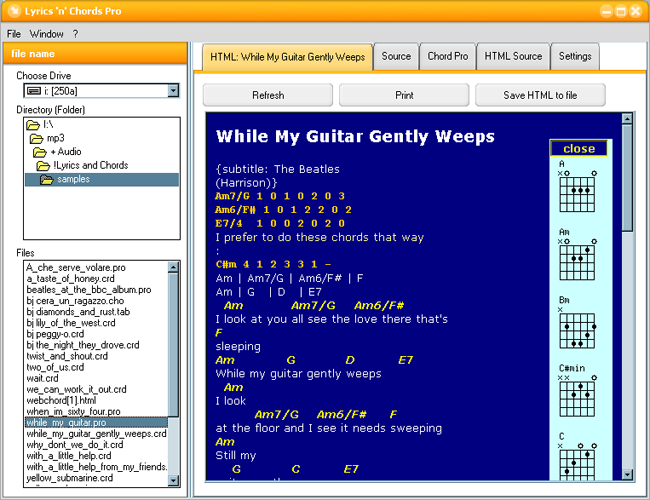This screenshot has width=650, height=500.
Task: Switch to the Source tab
Action: [396, 56]
